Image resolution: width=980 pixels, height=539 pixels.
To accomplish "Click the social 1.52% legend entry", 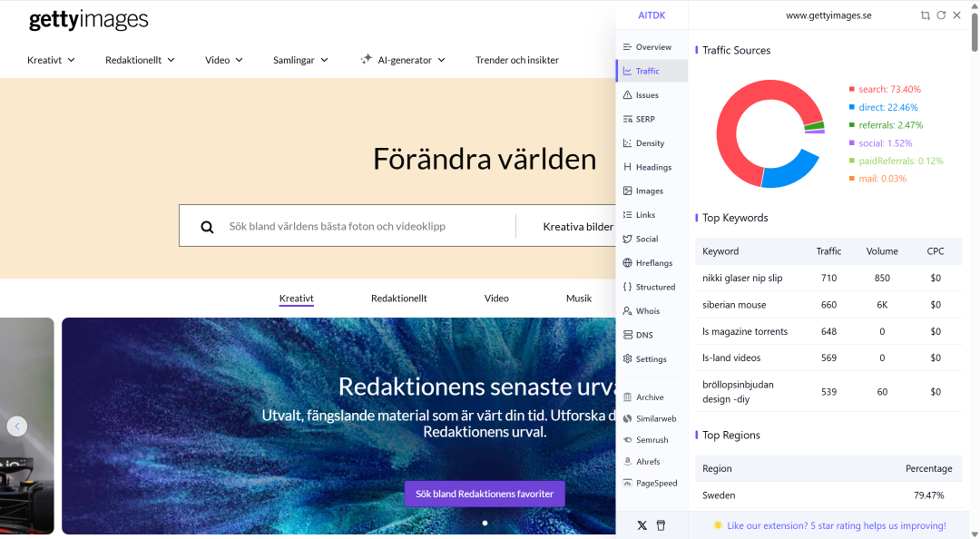I will click(880, 143).
